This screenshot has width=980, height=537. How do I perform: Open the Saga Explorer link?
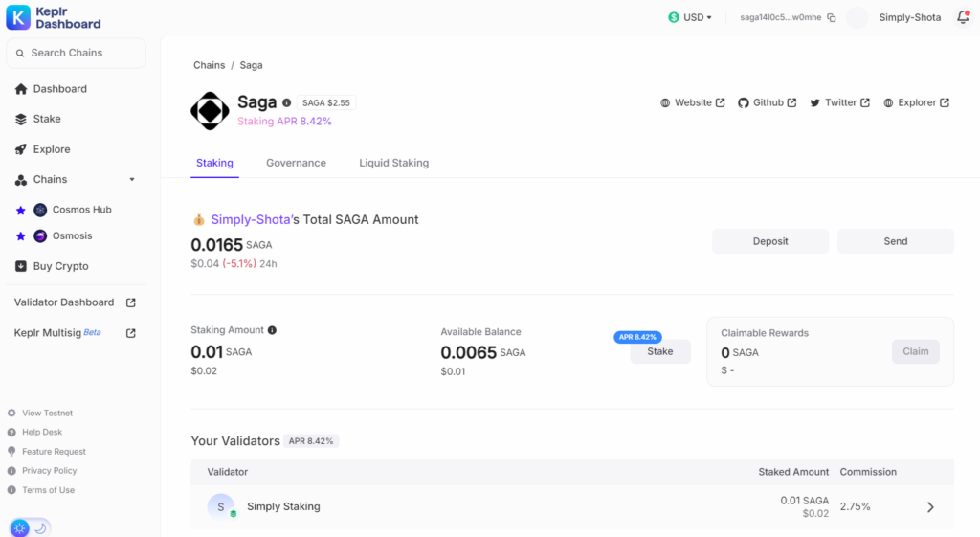coord(916,102)
